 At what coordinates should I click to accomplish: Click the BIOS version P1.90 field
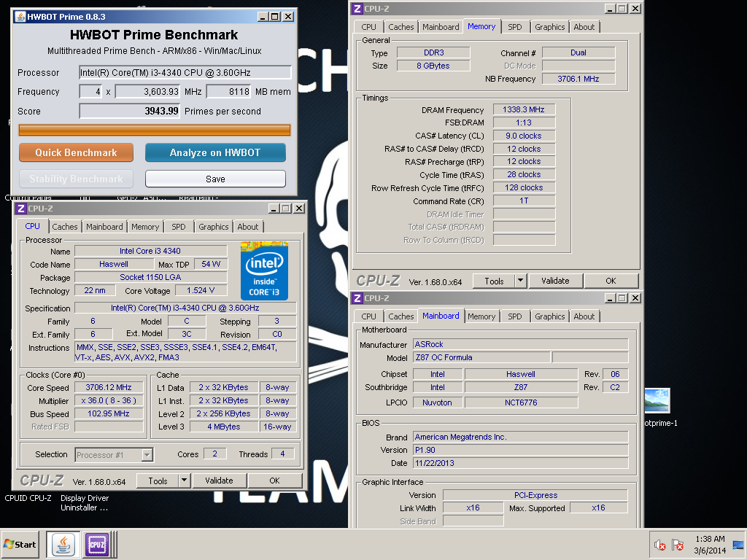(x=521, y=450)
